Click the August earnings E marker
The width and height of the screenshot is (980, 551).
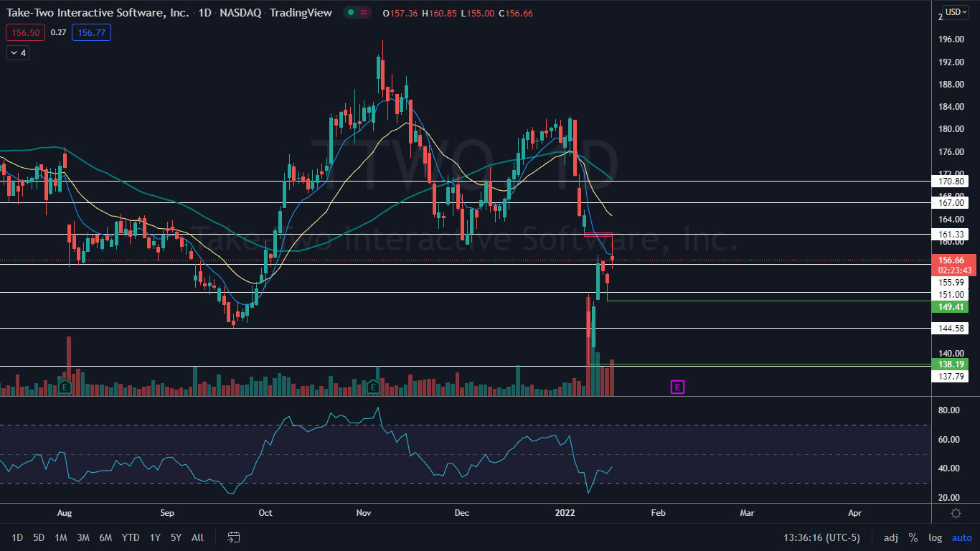(x=65, y=387)
